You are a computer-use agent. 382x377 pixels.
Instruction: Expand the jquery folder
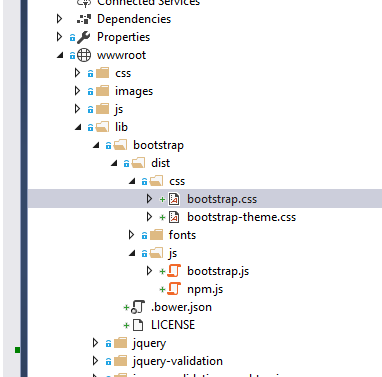pos(95,343)
